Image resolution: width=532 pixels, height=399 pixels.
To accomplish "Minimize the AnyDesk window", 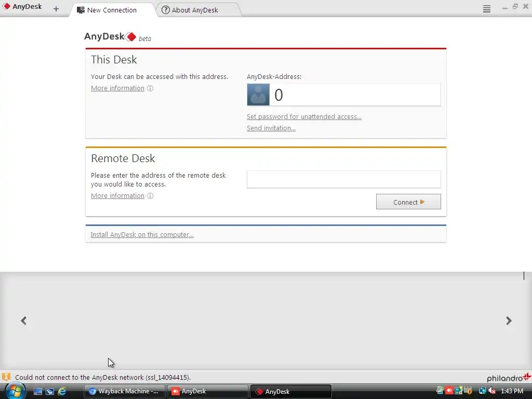I will pyautogui.click(x=505, y=7).
